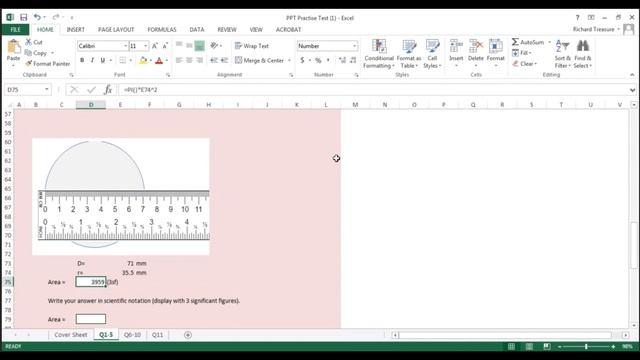Click the Accounting dollar format icon
640x360 pixels.
[302, 60]
